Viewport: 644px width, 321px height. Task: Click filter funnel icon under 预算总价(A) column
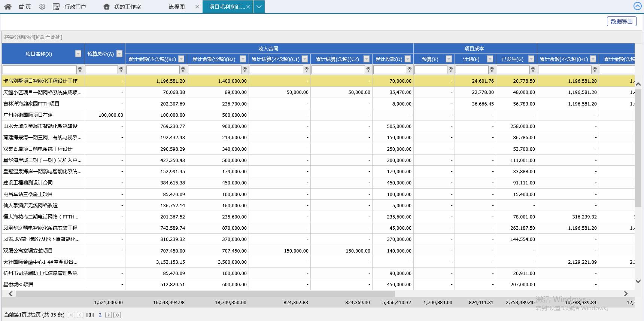tap(121, 70)
